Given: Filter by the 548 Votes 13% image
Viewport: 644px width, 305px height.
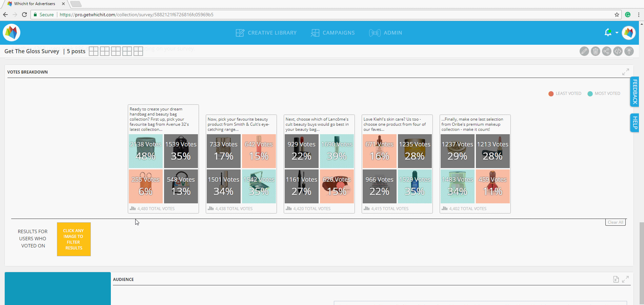Looking at the screenshot, I should 181,186.
